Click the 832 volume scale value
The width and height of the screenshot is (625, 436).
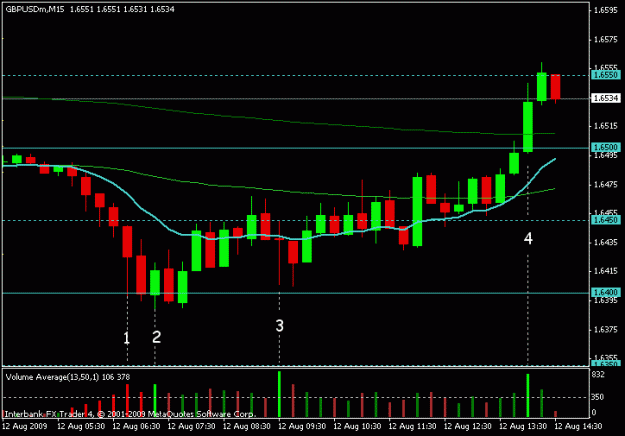point(598,375)
